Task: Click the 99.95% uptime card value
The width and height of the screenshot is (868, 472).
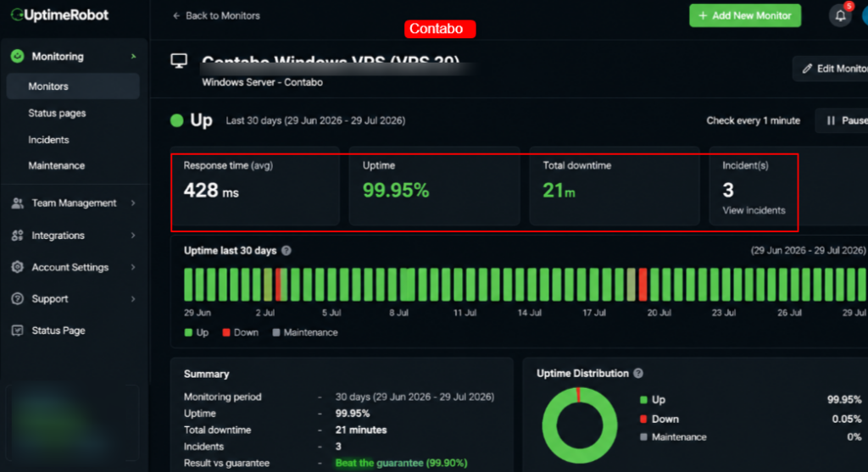Action: click(396, 191)
